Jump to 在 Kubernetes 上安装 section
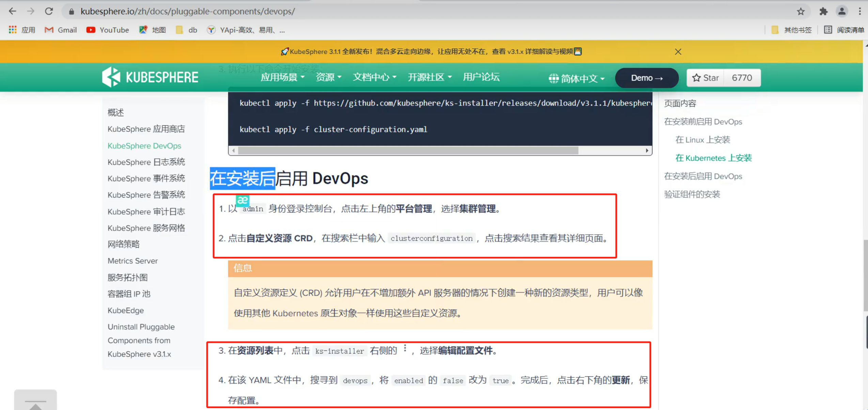 click(x=714, y=158)
